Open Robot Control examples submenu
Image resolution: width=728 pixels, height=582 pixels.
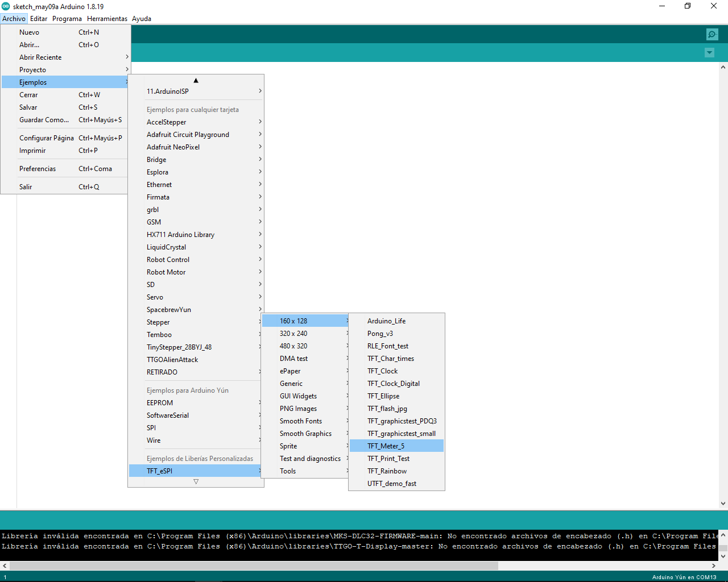tap(196, 260)
